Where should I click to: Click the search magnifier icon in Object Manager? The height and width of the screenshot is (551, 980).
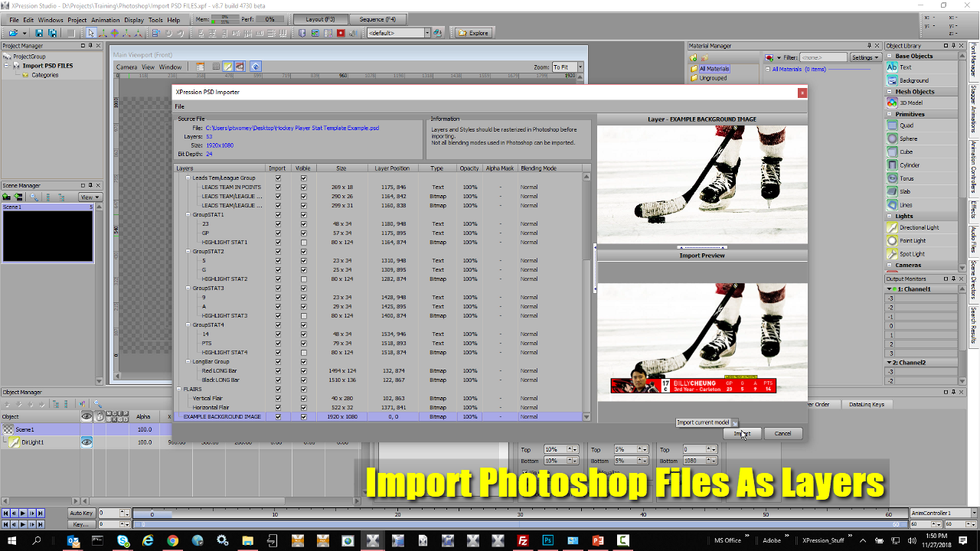(97, 404)
